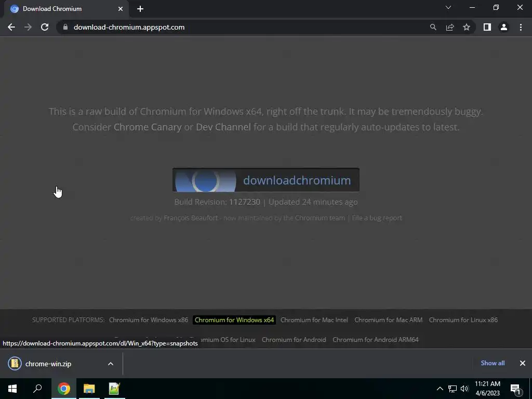The width and height of the screenshot is (532, 399).
Task: Expand chrome-win.zip download options chevron
Action: (x=111, y=364)
